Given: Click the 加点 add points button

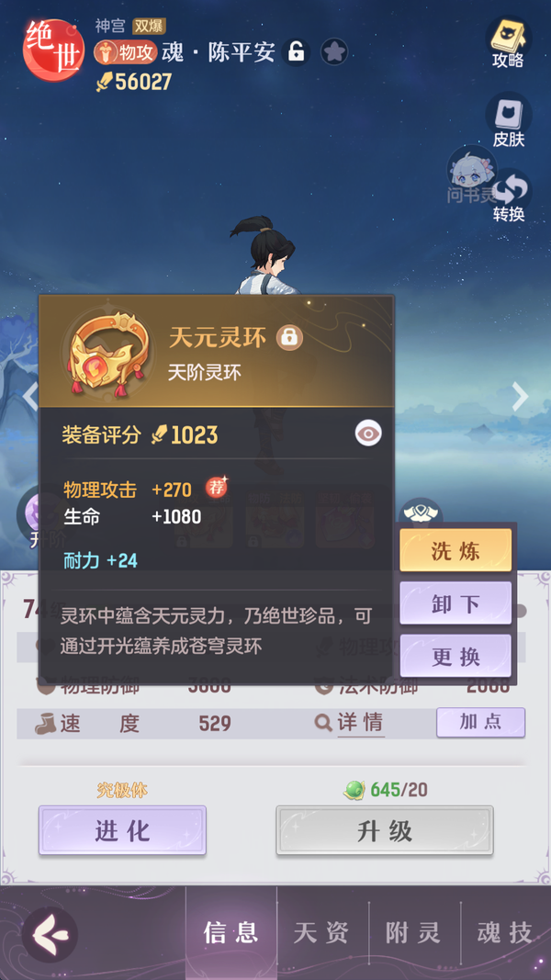Looking at the screenshot, I should click(480, 722).
